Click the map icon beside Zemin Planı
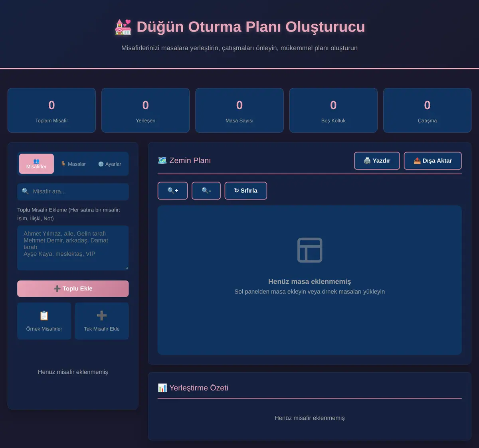Image resolution: width=479 pixels, height=448 pixels. pos(162,160)
